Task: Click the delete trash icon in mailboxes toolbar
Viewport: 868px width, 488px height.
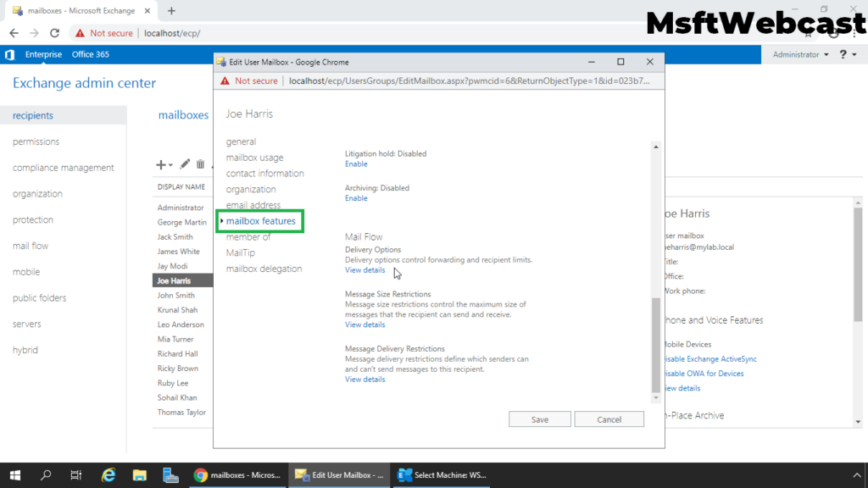Action: [200, 164]
